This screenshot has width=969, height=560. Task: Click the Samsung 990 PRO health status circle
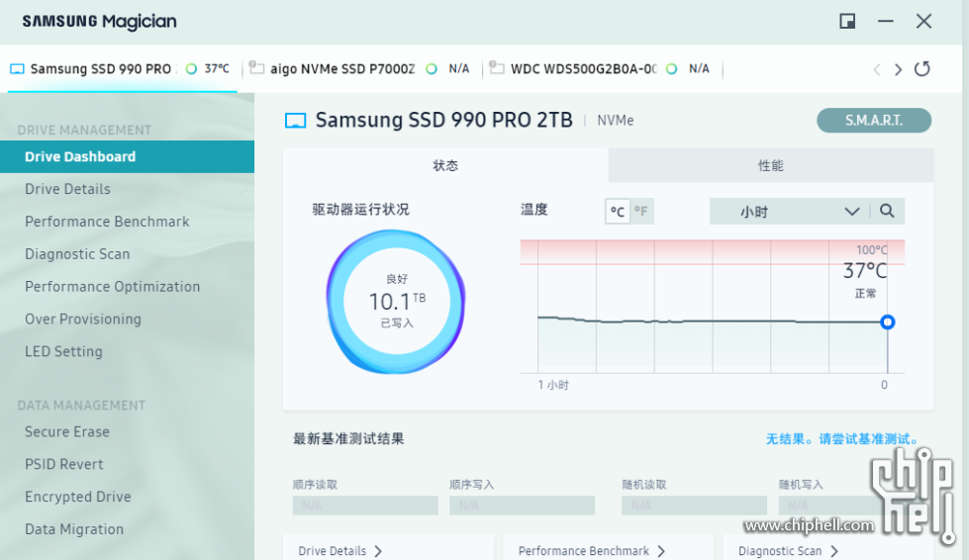[192, 68]
